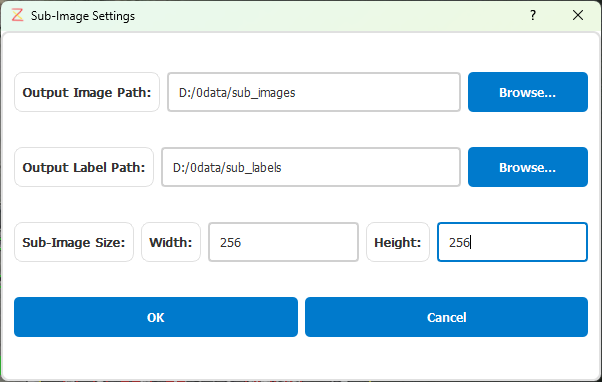
Task: Click the Width label
Action: 171,242
